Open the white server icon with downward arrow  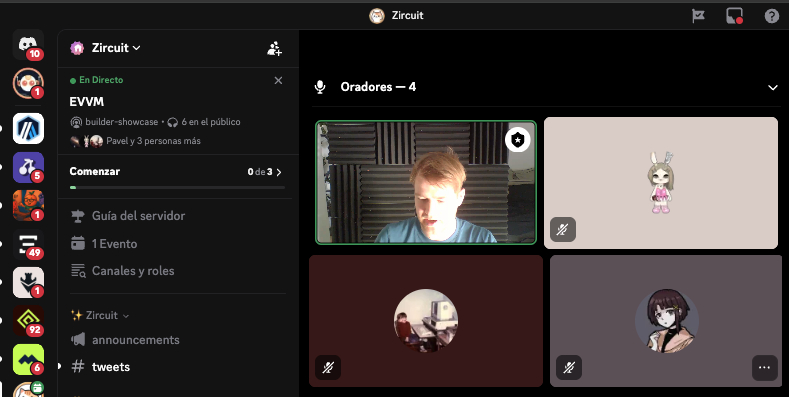(x=28, y=282)
